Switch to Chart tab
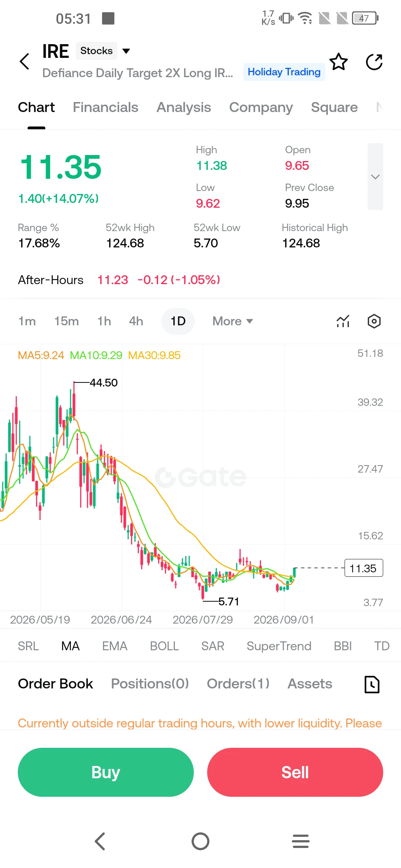This screenshot has height=868, width=401. coord(36,107)
